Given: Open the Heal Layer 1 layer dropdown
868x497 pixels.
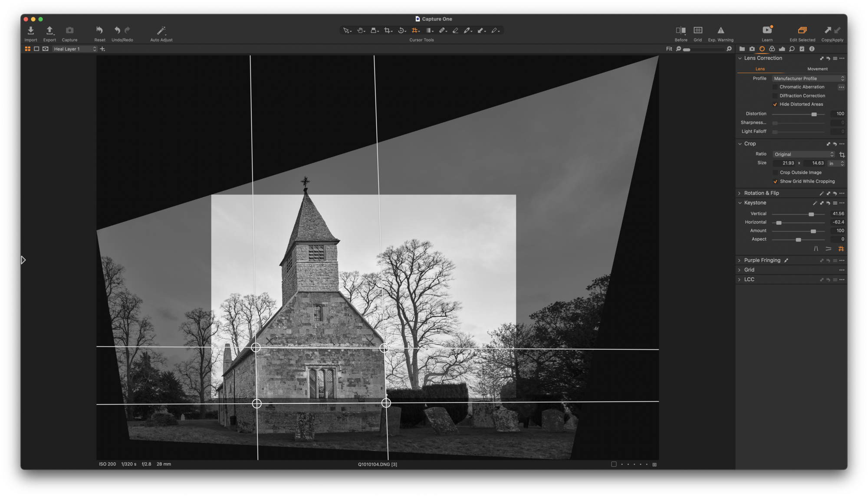Looking at the screenshot, I should click(x=75, y=49).
